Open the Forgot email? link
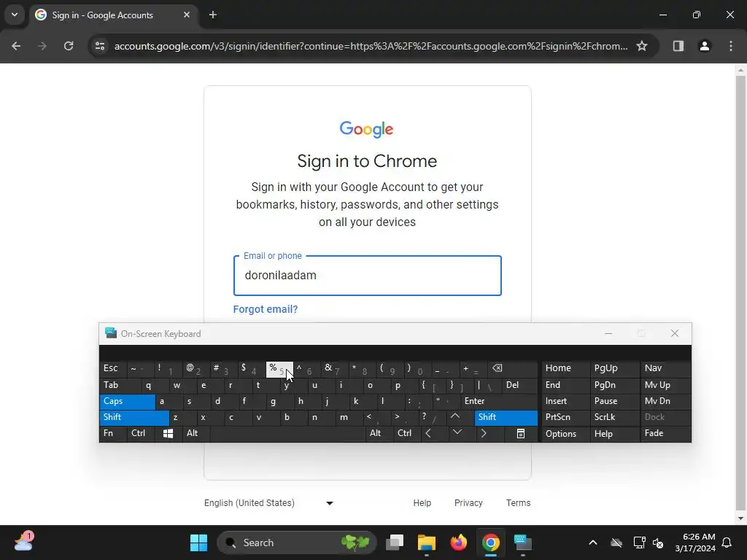Screen dimensions: 747x560 (x=266, y=309)
